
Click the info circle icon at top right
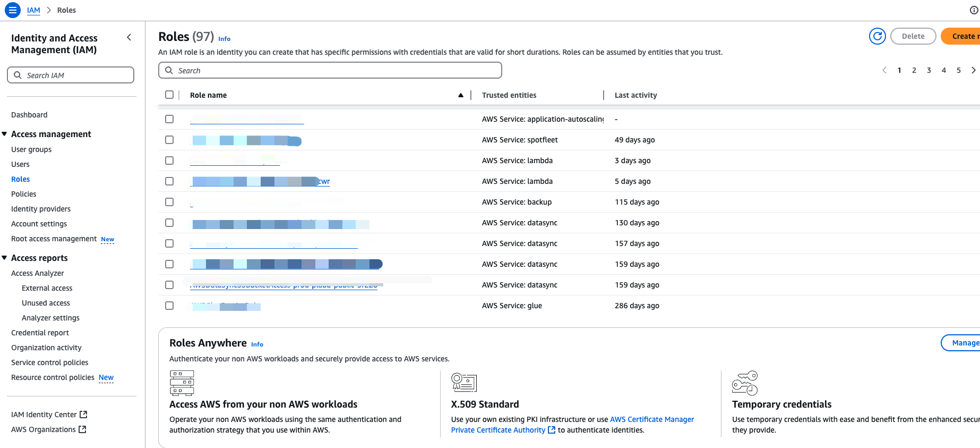pos(974,10)
